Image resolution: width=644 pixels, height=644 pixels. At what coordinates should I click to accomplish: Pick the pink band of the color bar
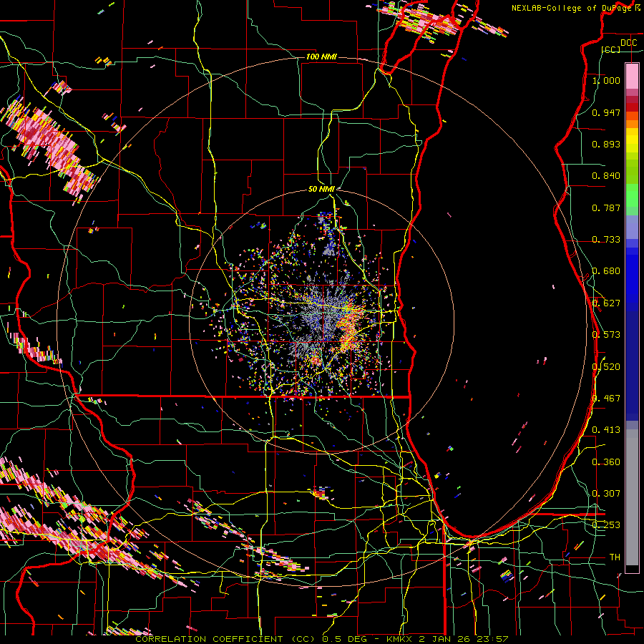pos(632,76)
